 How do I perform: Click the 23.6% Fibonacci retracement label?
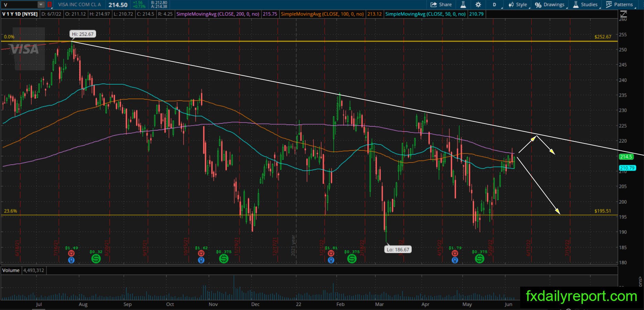(x=10, y=211)
